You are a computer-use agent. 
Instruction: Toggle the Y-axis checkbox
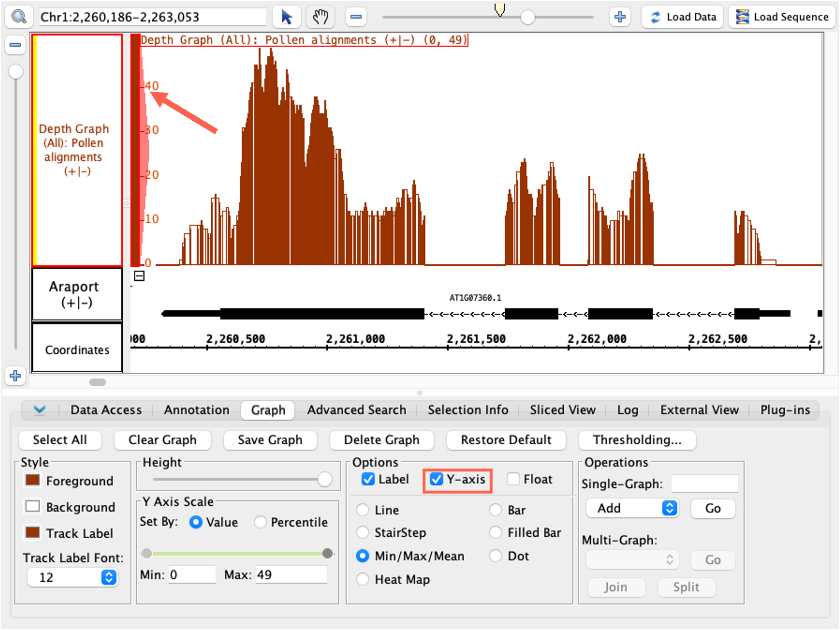[436, 479]
